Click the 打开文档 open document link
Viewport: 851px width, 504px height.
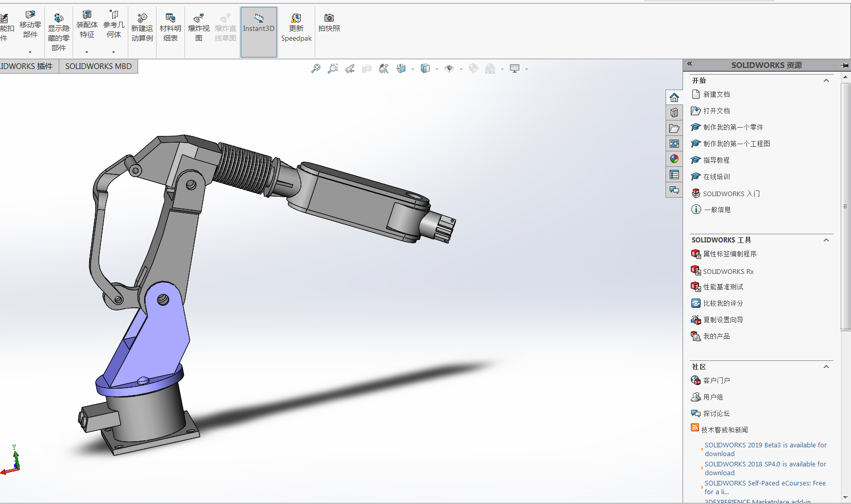716,111
